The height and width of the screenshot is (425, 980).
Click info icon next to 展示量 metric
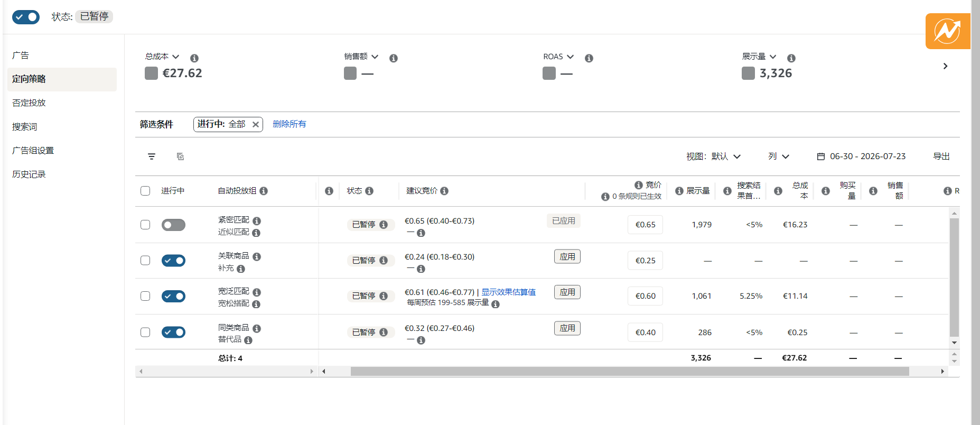point(791,58)
